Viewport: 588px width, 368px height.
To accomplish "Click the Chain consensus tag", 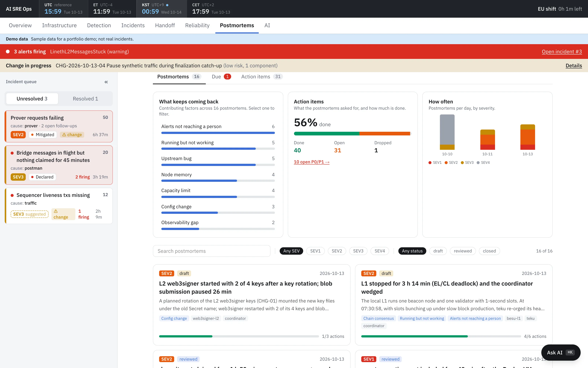I will [x=378, y=318].
